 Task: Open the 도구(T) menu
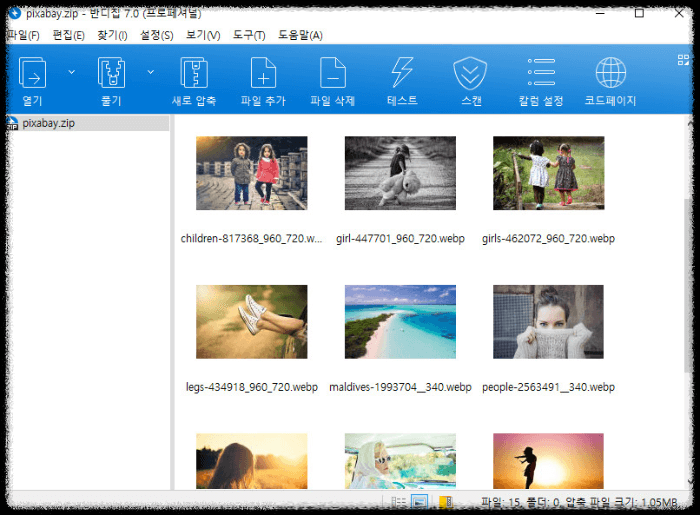point(249,35)
